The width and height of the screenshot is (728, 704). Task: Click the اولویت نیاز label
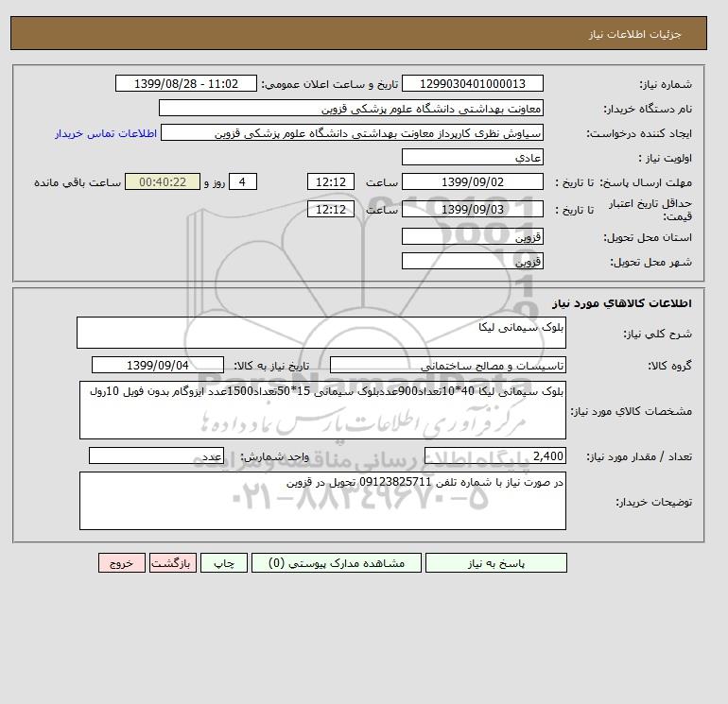coord(666,158)
